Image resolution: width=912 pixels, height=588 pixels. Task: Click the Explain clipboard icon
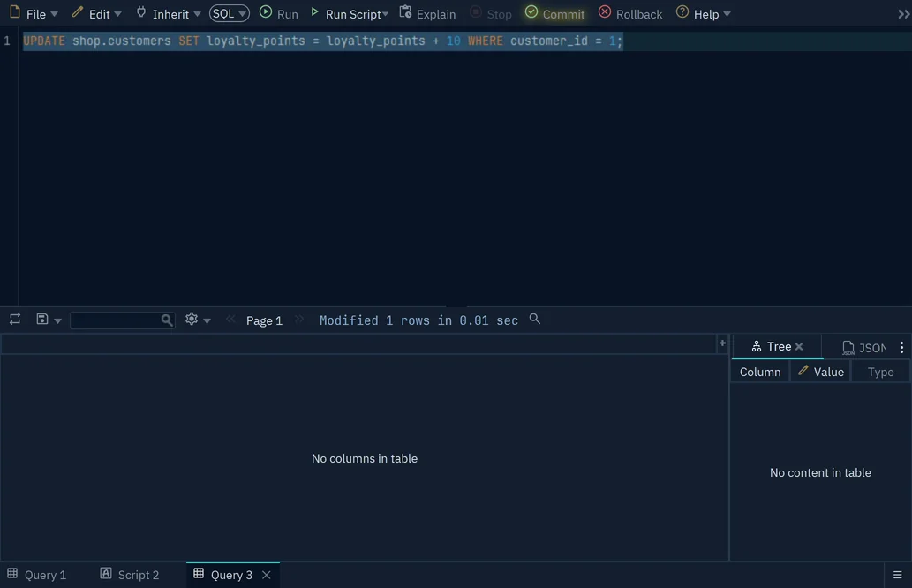pos(405,12)
